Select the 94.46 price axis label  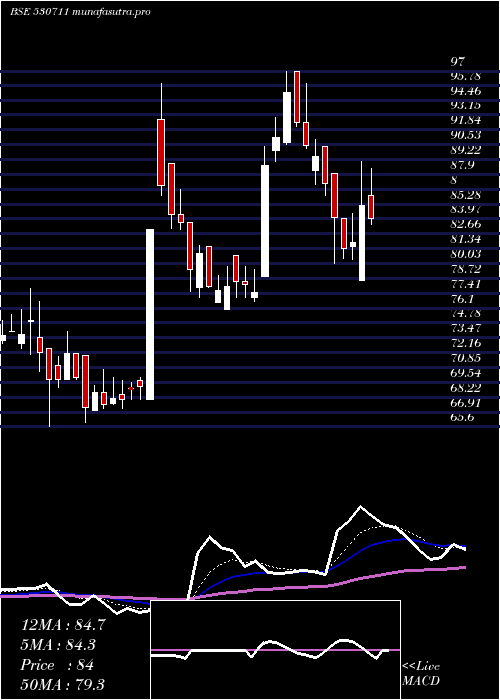465,91
